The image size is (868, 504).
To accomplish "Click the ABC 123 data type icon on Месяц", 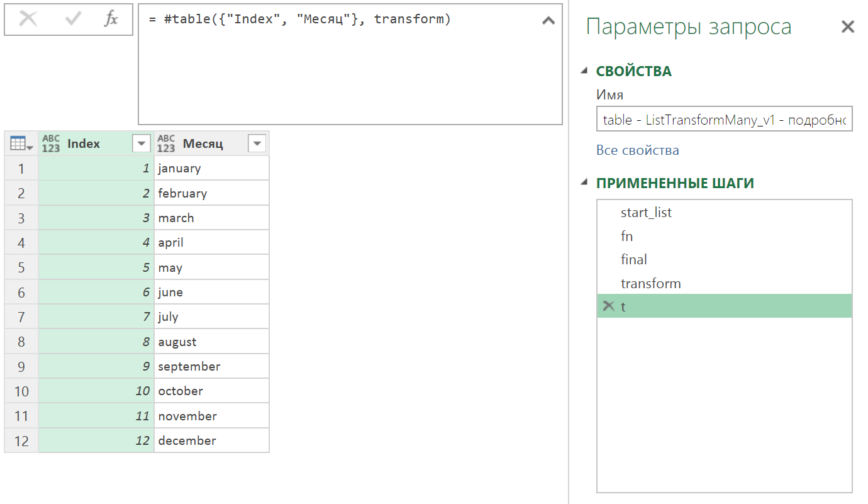I will pos(166,143).
